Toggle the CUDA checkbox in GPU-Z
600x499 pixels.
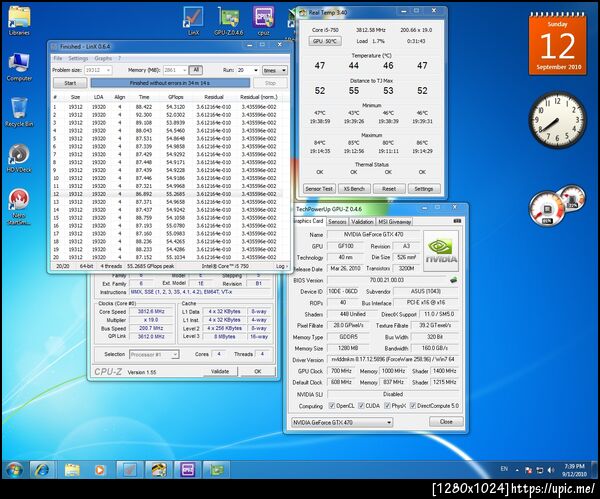(361, 406)
